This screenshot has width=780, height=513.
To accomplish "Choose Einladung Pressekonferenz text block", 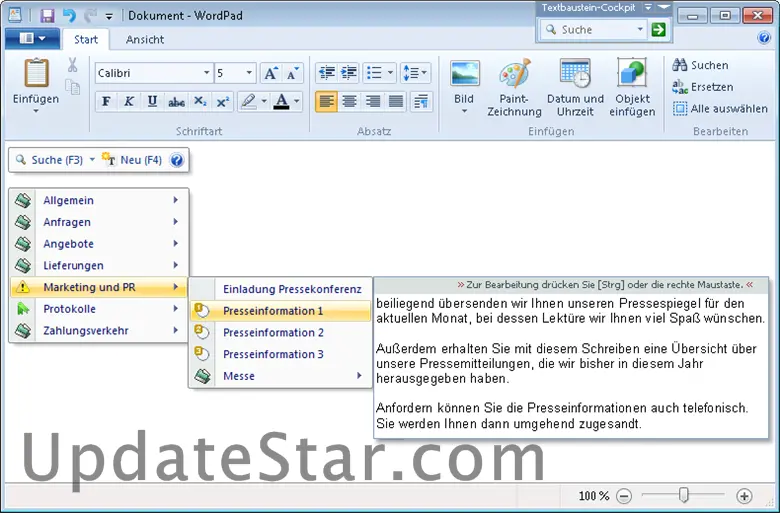I will [281, 289].
